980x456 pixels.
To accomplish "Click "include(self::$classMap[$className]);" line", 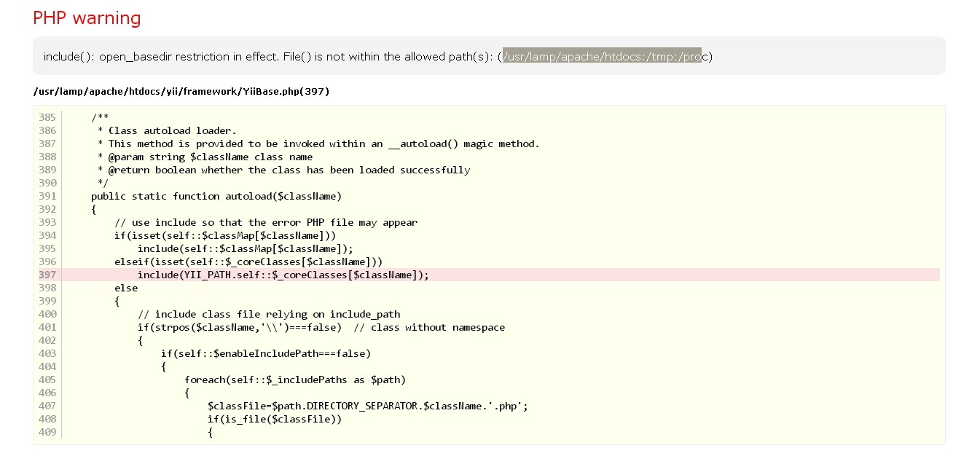I will pos(246,248).
